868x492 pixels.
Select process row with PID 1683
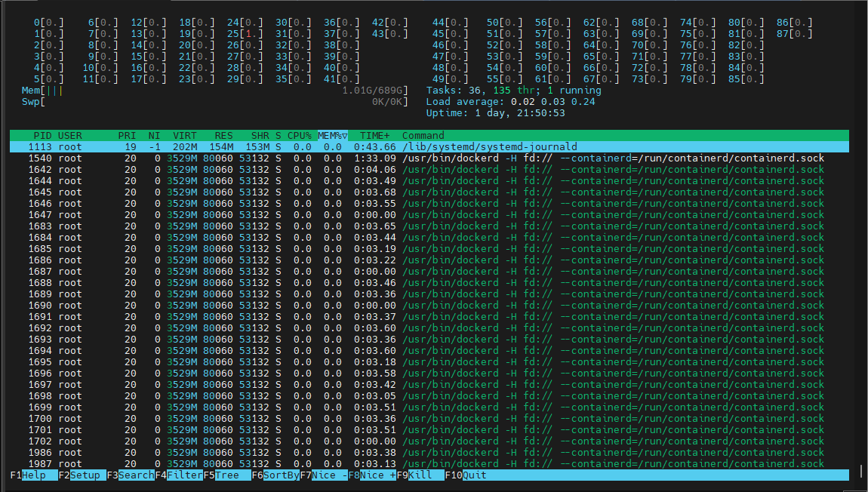pyautogui.click(x=429, y=226)
